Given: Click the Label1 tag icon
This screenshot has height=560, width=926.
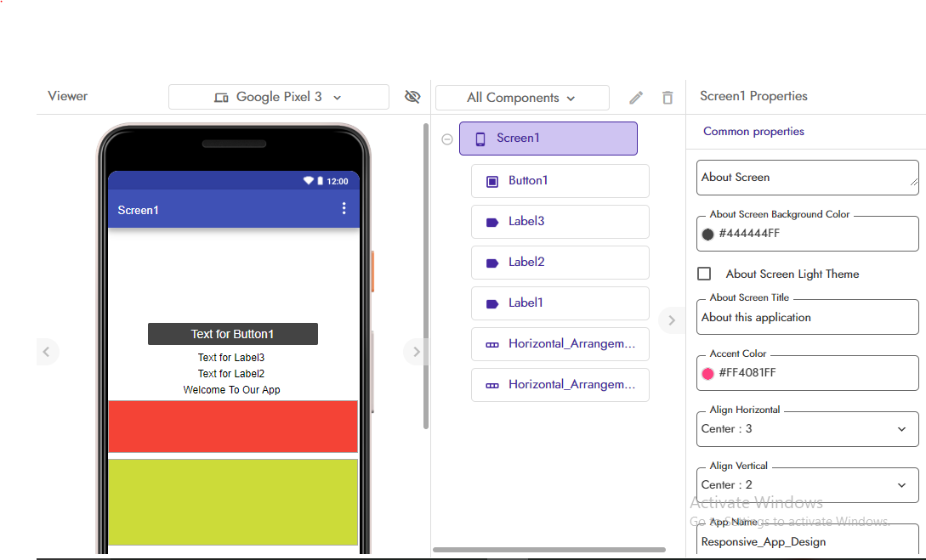Looking at the screenshot, I should (492, 304).
